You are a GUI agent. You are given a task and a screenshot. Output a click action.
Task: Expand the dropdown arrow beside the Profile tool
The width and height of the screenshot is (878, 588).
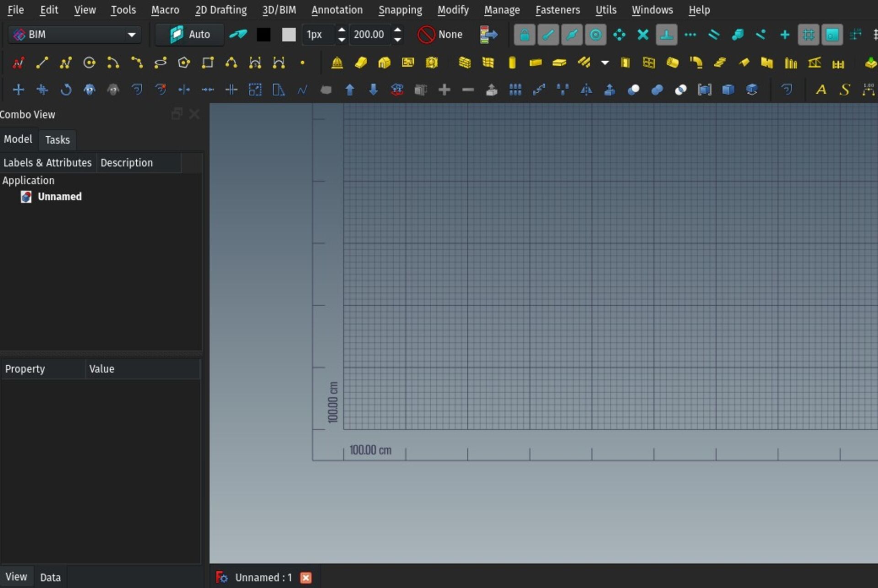605,63
